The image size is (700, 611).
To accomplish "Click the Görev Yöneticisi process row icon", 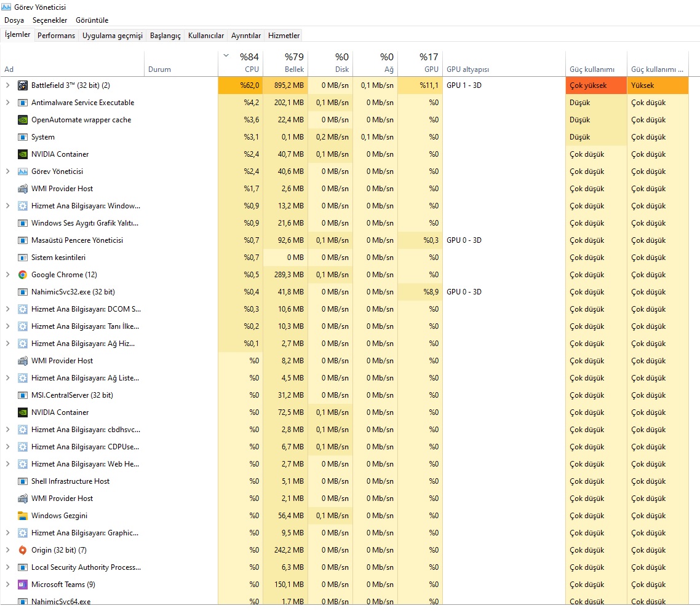I will click(22, 171).
